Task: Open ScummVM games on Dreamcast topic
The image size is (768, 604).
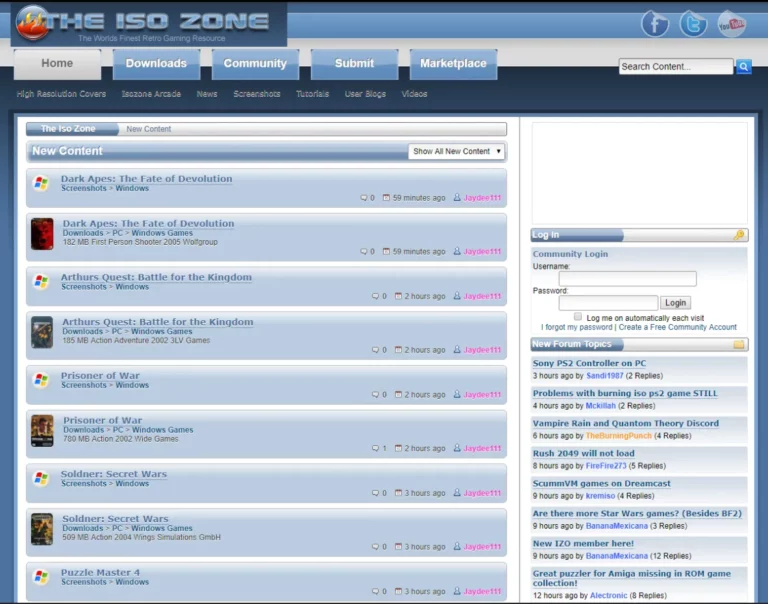Action: tap(601, 483)
